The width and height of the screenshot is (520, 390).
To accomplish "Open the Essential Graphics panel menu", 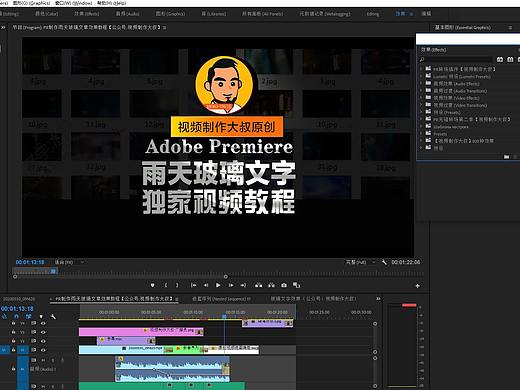I will [x=510, y=28].
